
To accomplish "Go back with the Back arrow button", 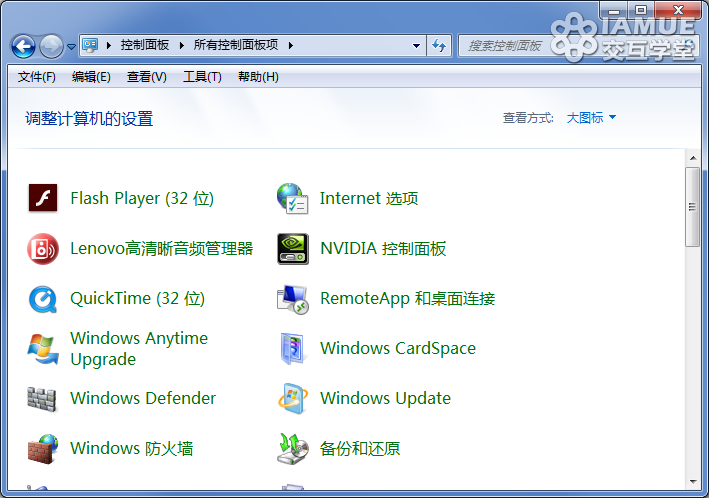I will pos(23,46).
